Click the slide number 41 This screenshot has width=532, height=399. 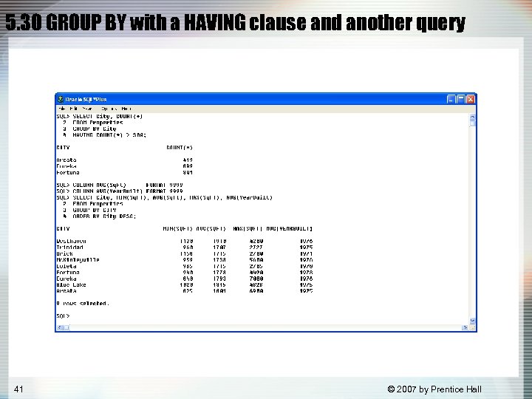tap(18, 389)
